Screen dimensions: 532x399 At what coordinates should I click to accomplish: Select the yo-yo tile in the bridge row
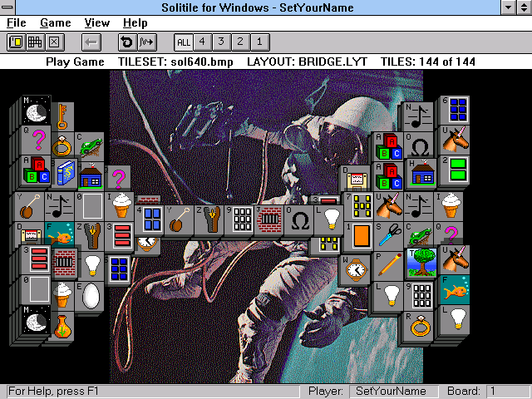[x=180, y=219]
